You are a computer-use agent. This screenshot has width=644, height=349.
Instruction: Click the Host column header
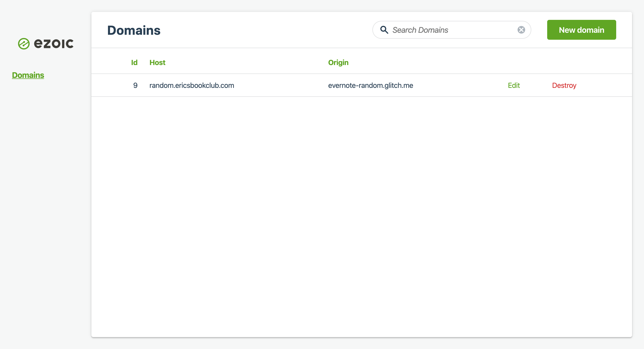pyautogui.click(x=157, y=63)
